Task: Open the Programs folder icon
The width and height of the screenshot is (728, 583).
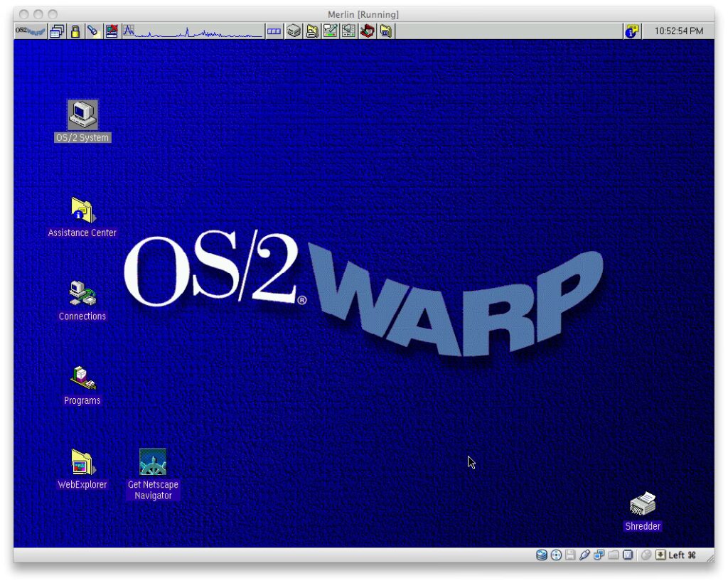Action: (x=82, y=378)
